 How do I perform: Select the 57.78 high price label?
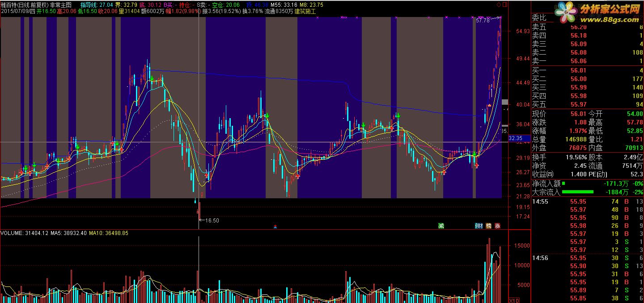point(483,21)
